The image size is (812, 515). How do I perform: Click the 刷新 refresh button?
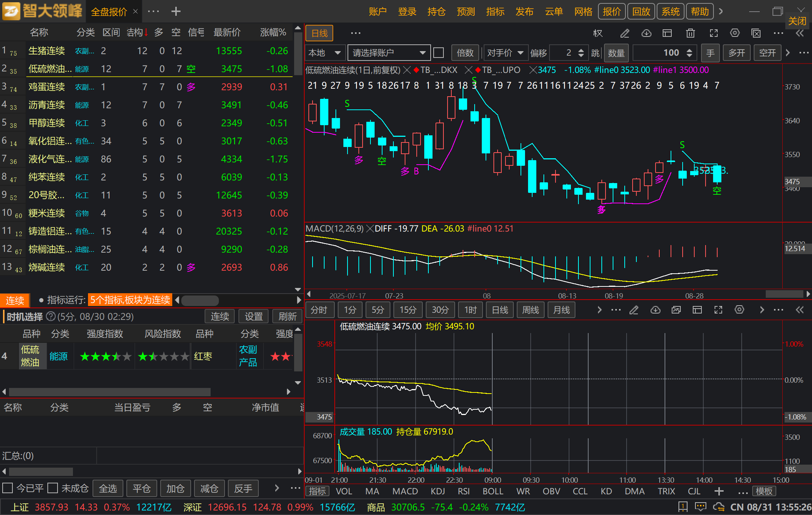pos(287,317)
